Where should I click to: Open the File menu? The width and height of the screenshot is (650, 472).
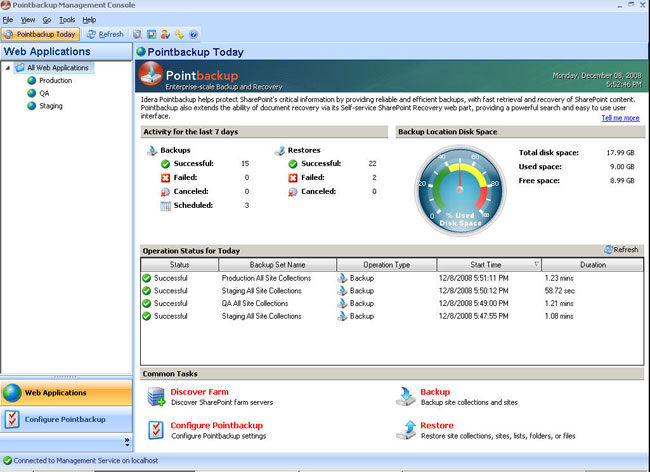[x=7, y=19]
